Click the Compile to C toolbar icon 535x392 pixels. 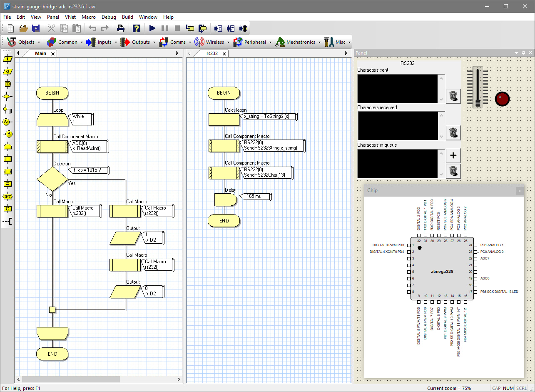[218, 28]
